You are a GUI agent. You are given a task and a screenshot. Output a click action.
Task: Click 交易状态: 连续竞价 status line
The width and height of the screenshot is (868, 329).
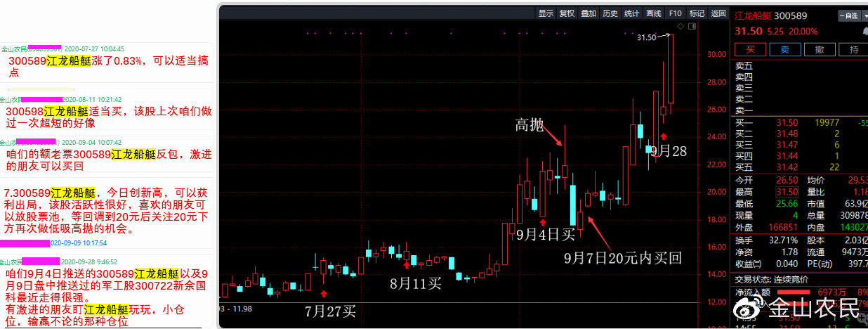(771, 279)
